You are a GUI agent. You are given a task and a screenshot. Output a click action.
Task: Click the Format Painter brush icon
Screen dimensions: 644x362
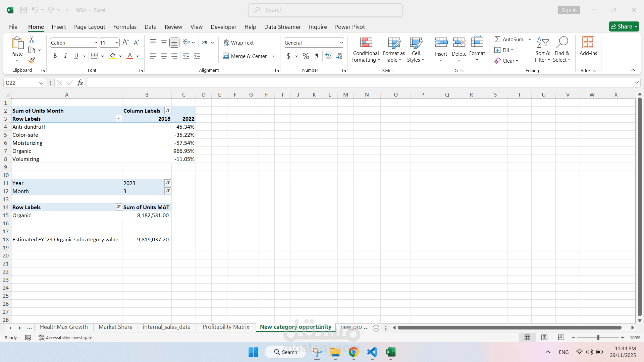pyautogui.click(x=32, y=60)
